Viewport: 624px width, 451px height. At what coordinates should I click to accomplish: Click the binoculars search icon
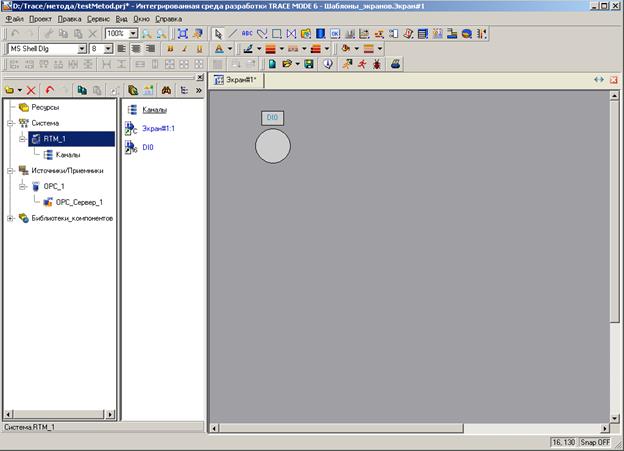[x=165, y=90]
